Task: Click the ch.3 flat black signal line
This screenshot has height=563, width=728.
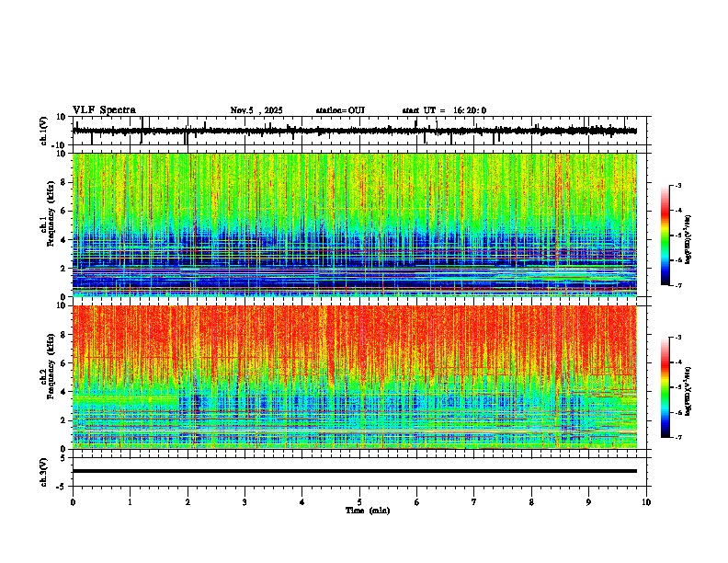Action: pyautogui.click(x=355, y=471)
